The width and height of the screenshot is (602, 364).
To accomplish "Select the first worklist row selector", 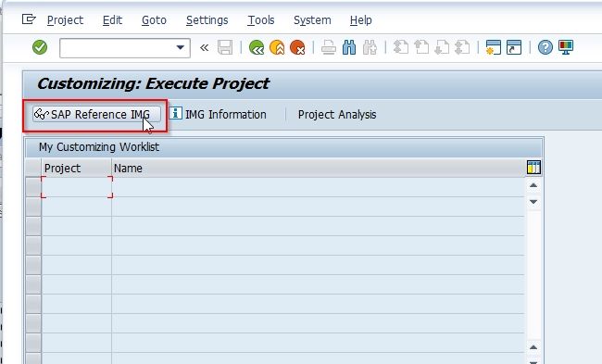I will pos(33,187).
